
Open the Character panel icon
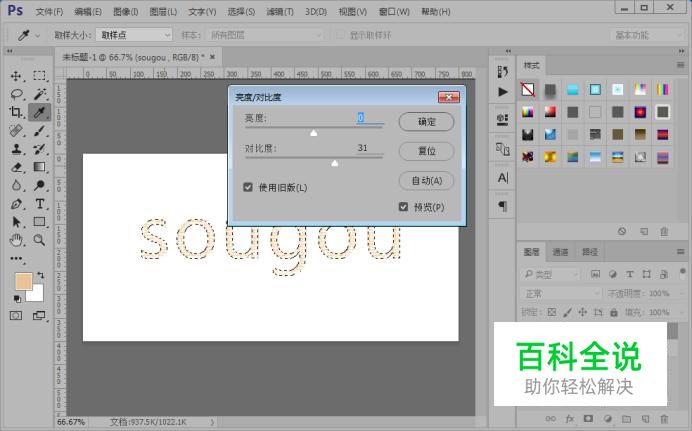[x=503, y=177]
